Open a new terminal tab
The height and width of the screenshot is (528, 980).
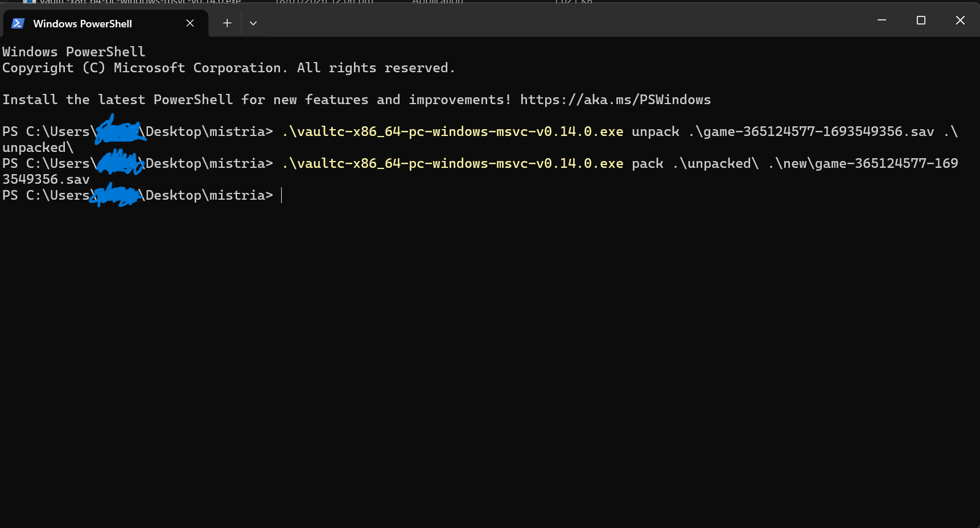(x=227, y=23)
